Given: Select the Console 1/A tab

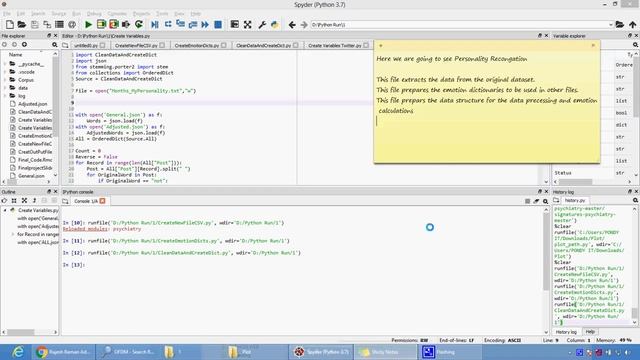Looking at the screenshot, I should pos(86,201).
